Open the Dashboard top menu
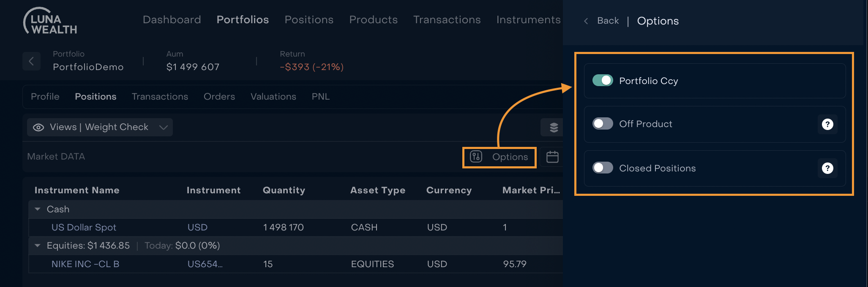 click(172, 20)
